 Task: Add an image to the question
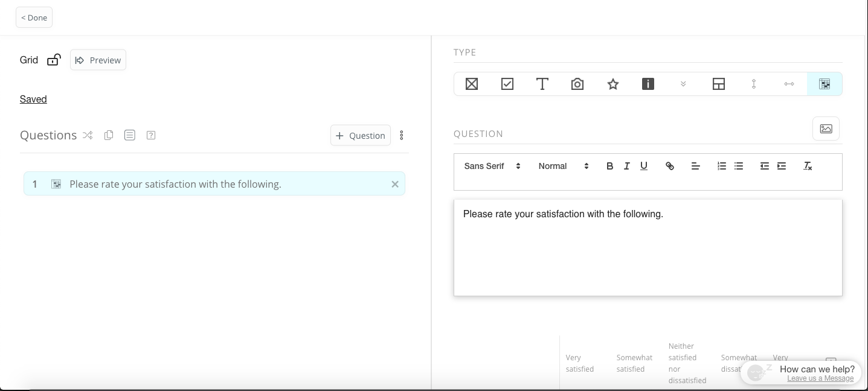pos(826,129)
